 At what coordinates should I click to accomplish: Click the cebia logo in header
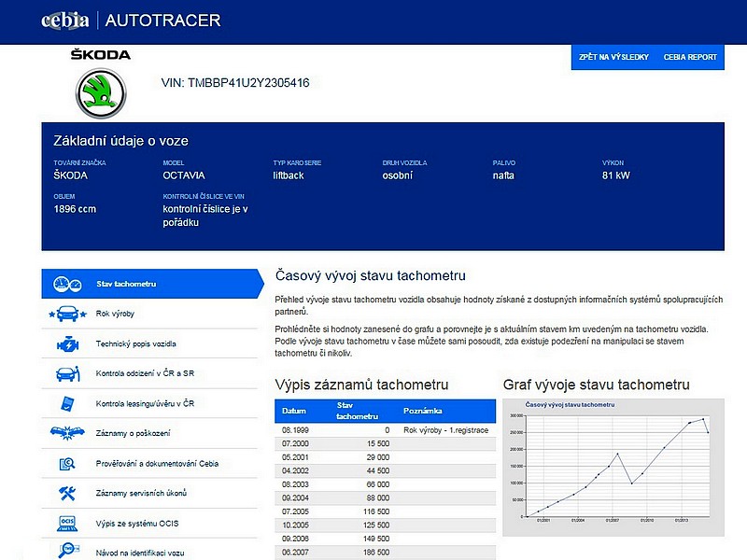coord(64,20)
